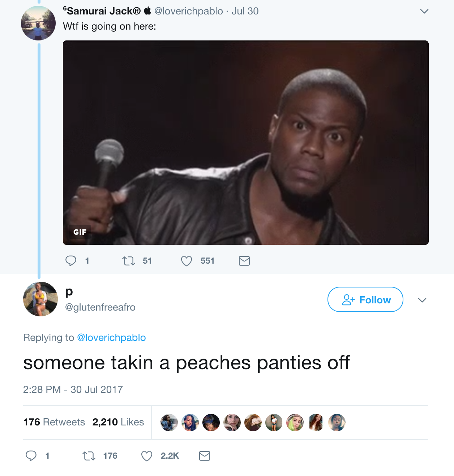The width and height of the screenshot is (454, 476).
Task: Retweet the tweet with 176 retweets
Action: coord(89,456)
